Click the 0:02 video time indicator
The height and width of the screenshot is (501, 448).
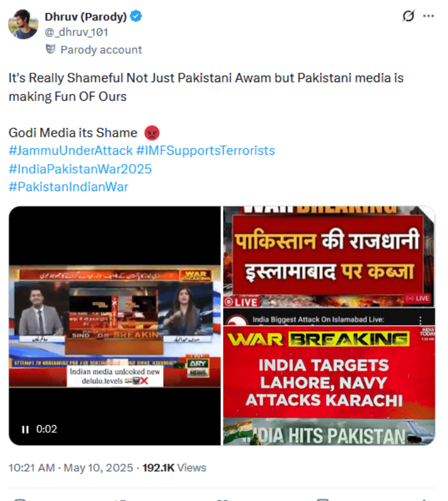pyautogui.click(x=47, y=429)
